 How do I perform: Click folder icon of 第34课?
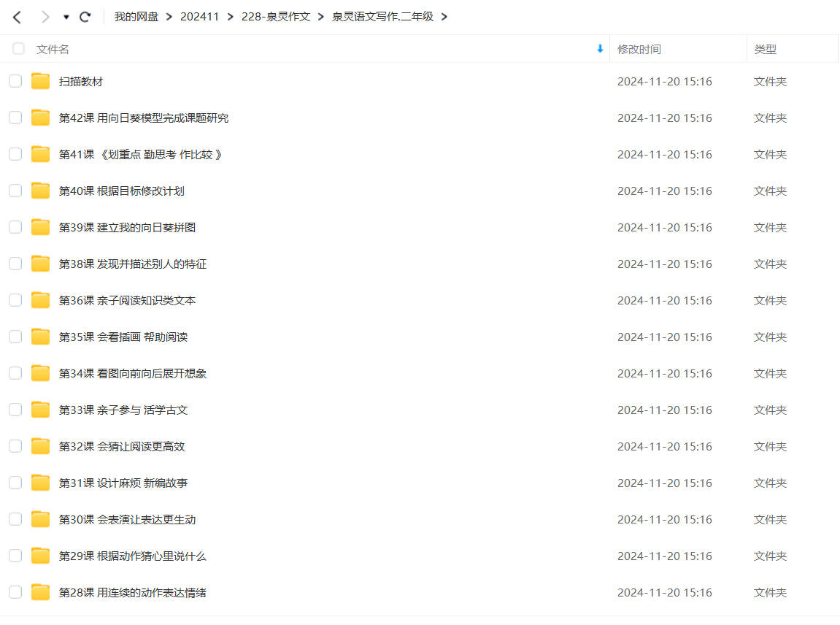pyautogui.click(x=40, y=372)
